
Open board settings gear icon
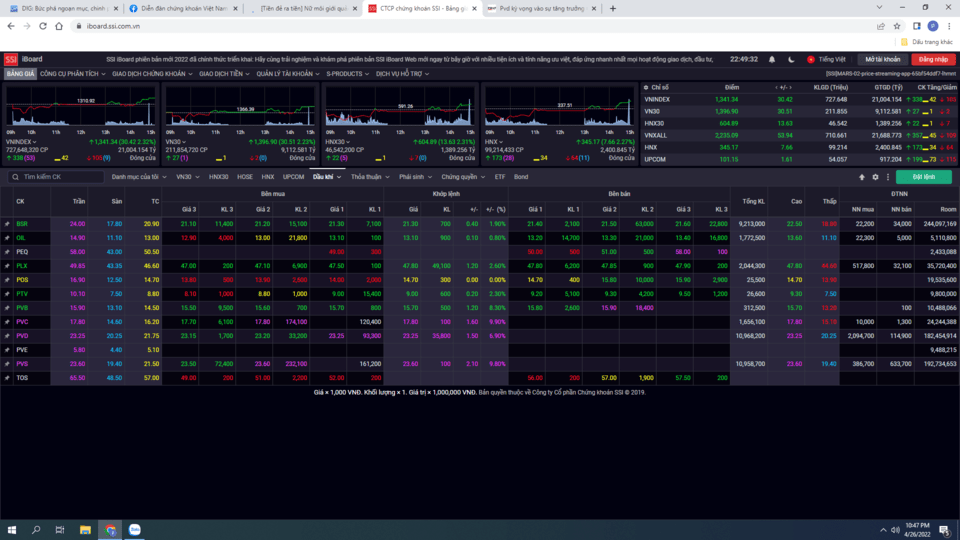875,177
